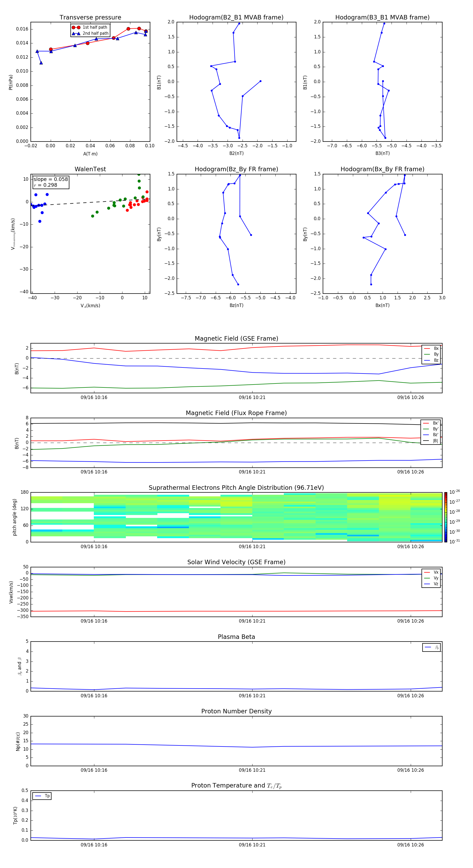Image resolution: width=473 pixels, height=868 pixels.
Task: Click the beta_p legend in Plasma Beta
Action: point(431,647)
